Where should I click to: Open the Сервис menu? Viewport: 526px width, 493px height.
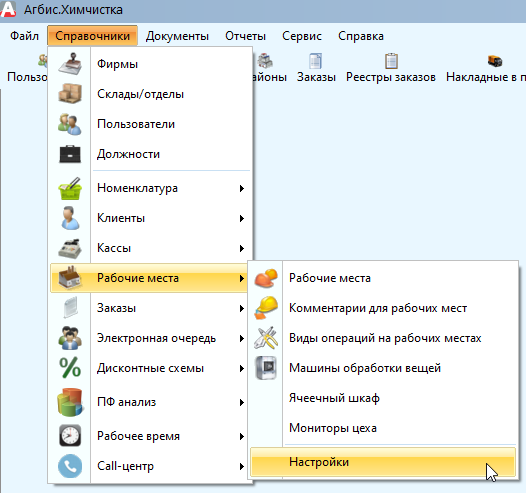coord(302,36)
